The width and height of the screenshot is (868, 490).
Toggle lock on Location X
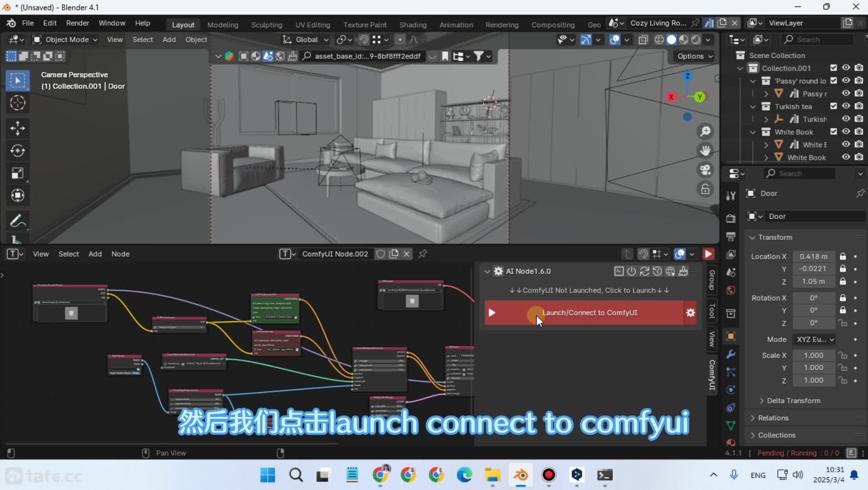tap(843, 256)
